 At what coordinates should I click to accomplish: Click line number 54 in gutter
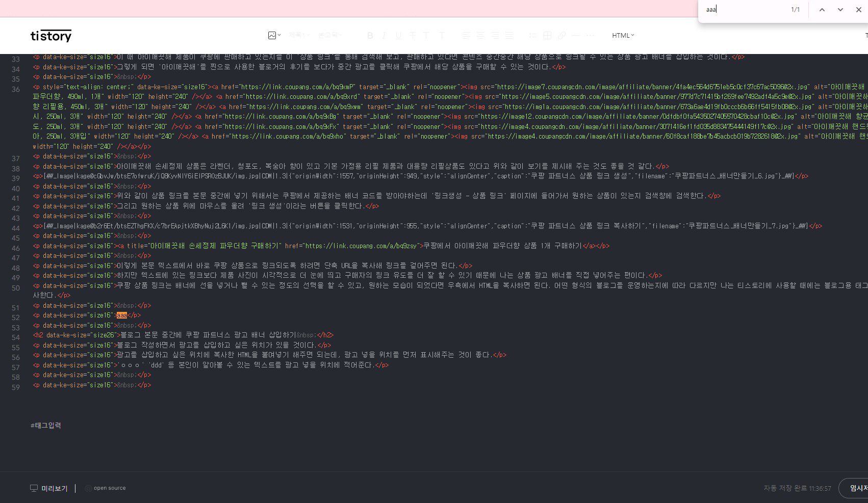[x=15, y=337]
